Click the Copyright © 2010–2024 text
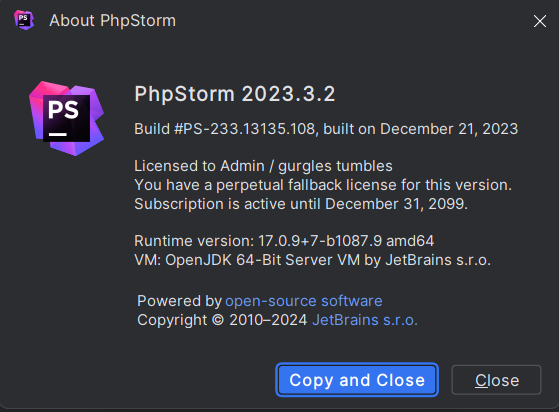 pos(222,320)
